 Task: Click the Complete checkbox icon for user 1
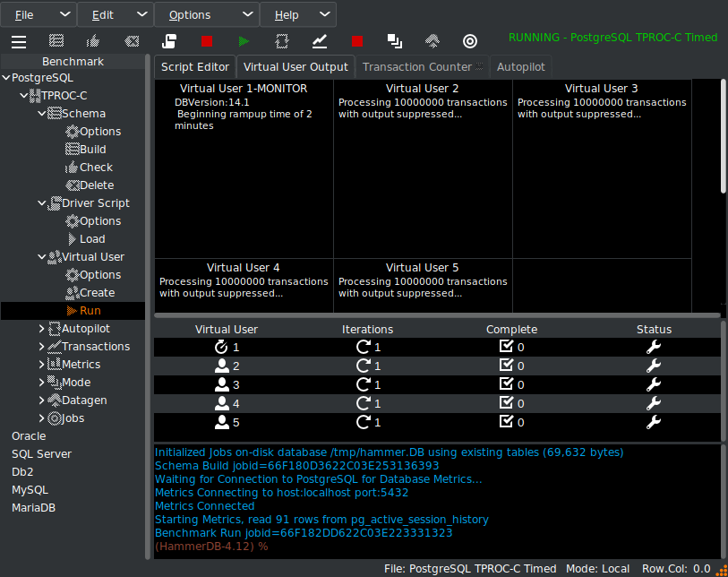coord(506,347)
